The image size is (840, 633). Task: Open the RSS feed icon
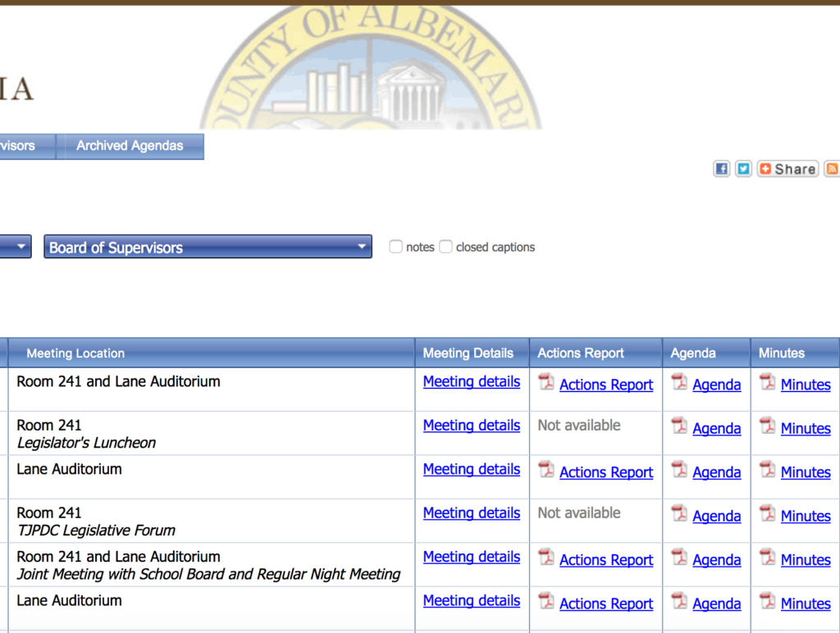(832, 169)
